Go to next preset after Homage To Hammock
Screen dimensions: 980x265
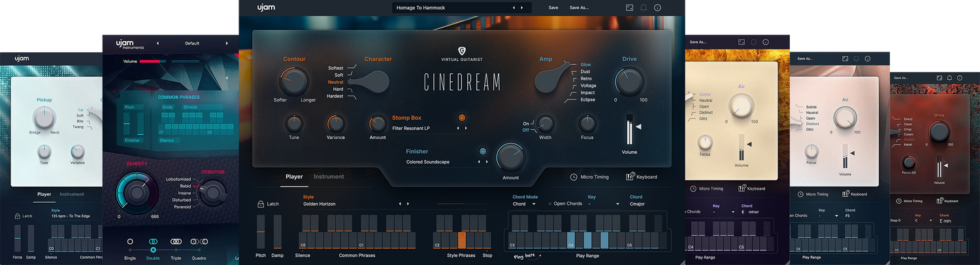coord(522,8)
